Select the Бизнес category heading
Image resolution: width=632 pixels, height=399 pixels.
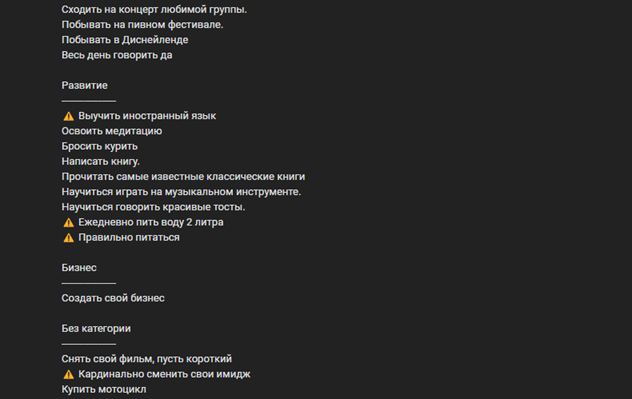point(79,268)
